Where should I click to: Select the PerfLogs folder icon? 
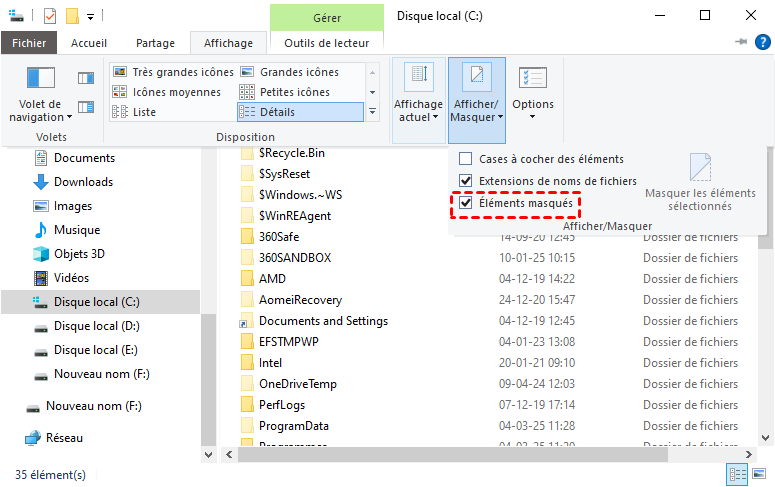coord(247,405)
